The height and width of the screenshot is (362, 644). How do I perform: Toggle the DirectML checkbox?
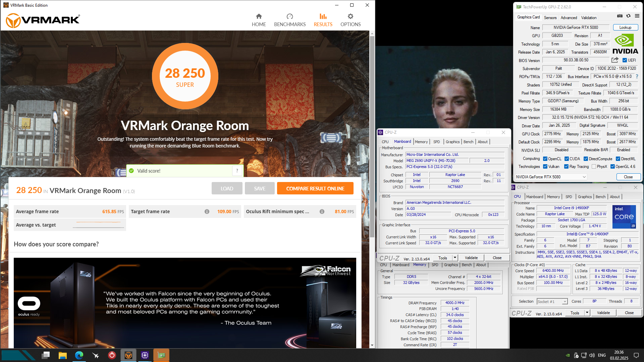point(618,159)
